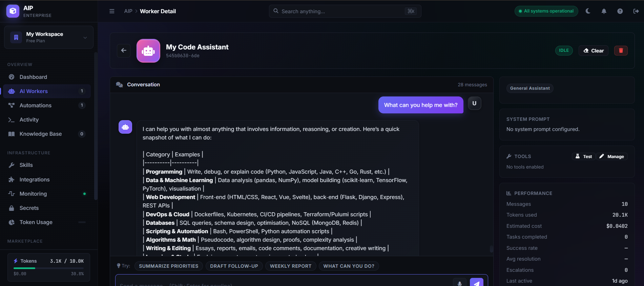Screen dimensions: 644x286
Task: Click the Clear conversation button
Action: point(594,50)
